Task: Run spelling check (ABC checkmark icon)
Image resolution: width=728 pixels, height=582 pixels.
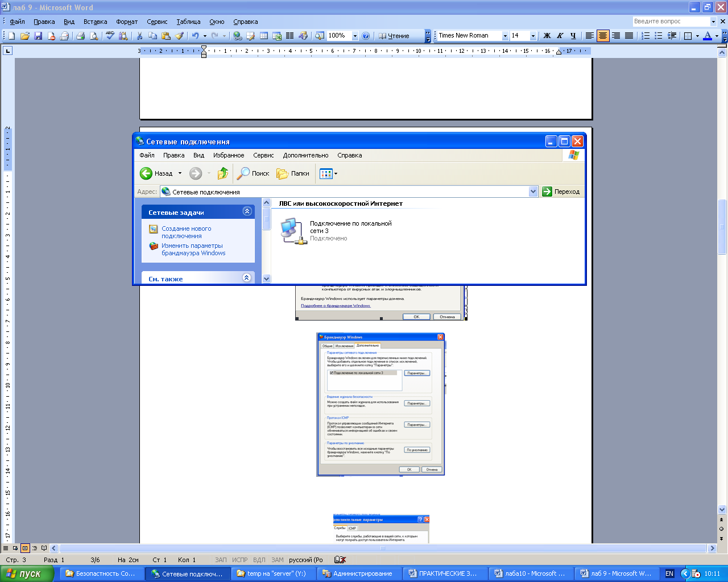Action: click(x=110, y=36)
